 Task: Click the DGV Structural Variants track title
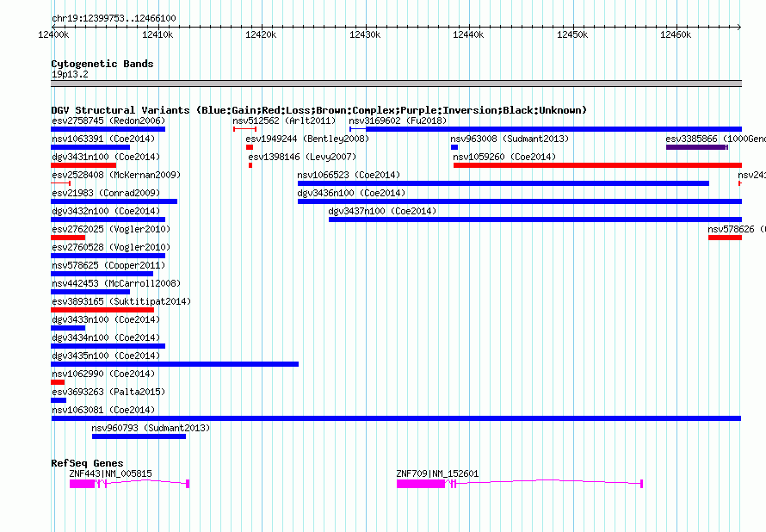pyautogui.click(x=319, y=110)
